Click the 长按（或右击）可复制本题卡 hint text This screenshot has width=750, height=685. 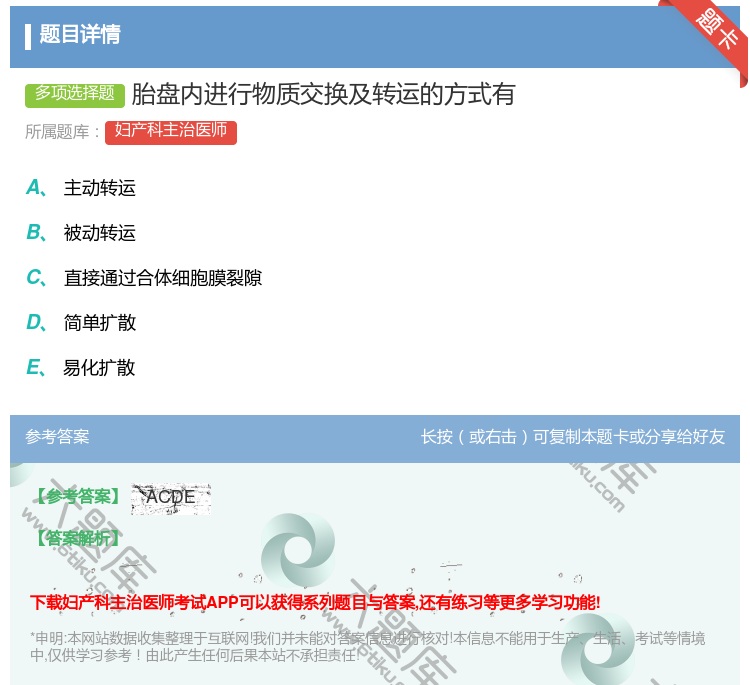(573, 437)
